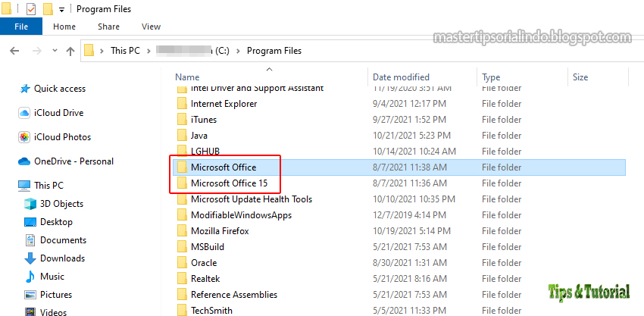Open Pictures in navigation pane
This screenshot has width=644, height=316.
click(56, 295)
